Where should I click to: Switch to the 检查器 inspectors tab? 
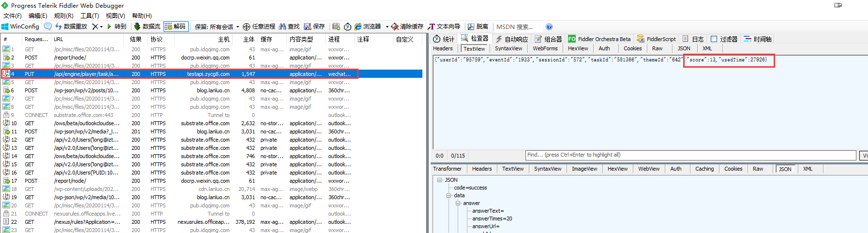coord(475,38)
